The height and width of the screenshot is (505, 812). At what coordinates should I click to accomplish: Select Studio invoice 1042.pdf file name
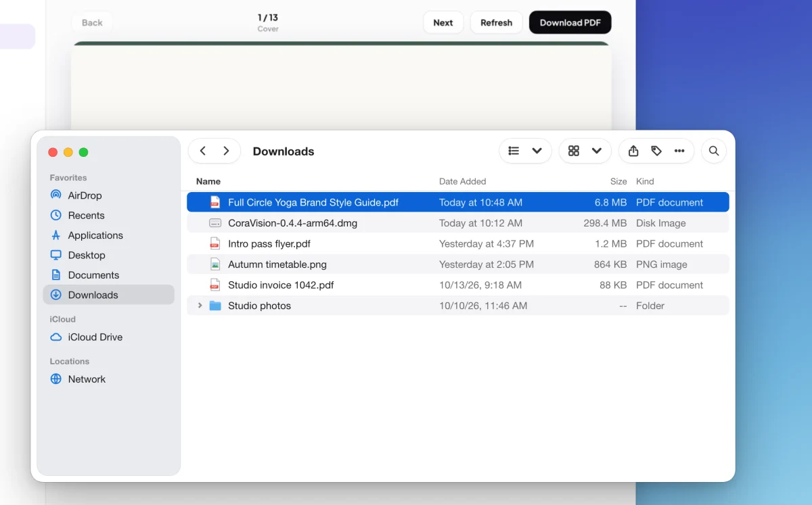coord(281,285)
